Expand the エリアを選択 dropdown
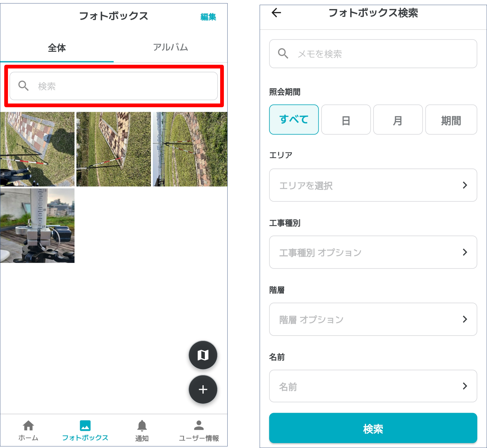This screenshot has width=487, height=448. tap(373, 185)
